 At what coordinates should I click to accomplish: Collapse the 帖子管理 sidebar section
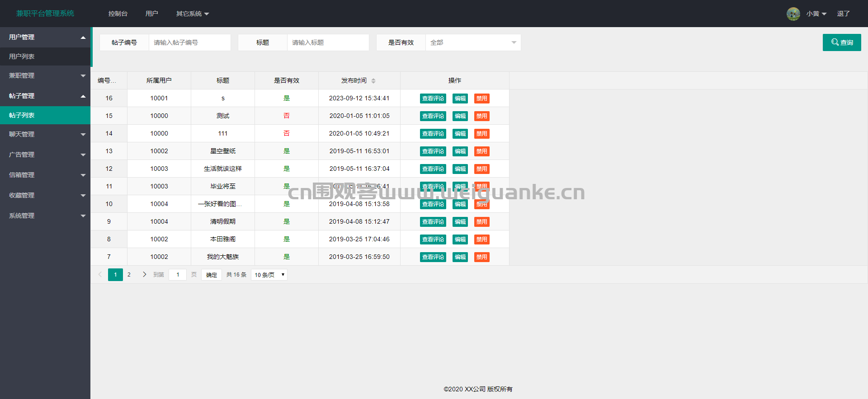pos(45,96)
